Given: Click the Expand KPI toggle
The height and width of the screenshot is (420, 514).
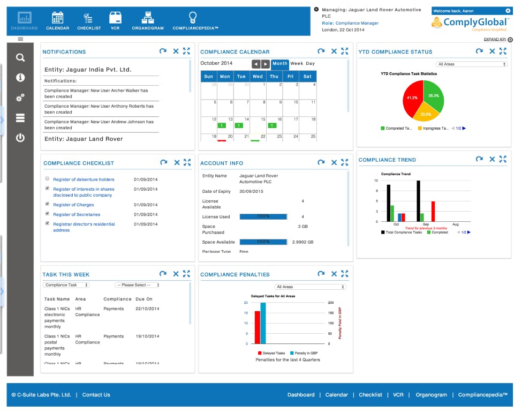Looking at the screenshot, I should pos(498,39).
